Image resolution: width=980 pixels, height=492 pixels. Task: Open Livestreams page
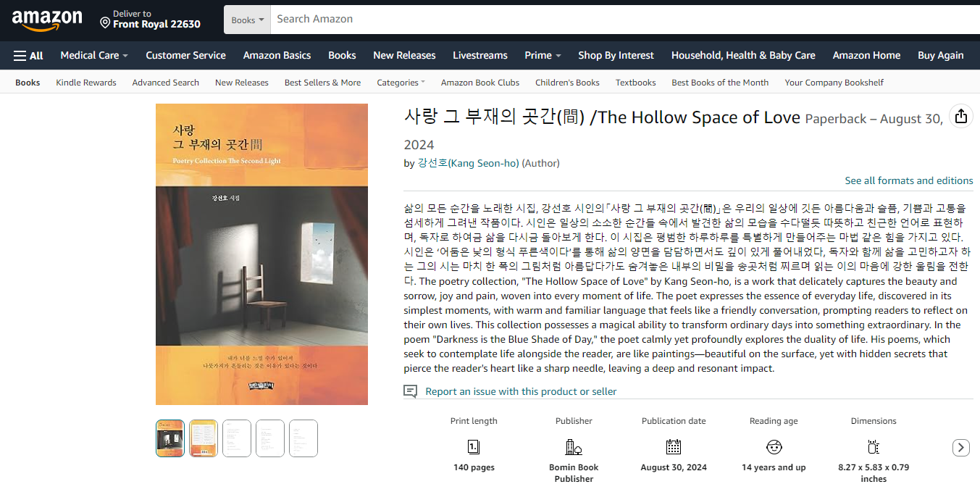(480, 55)
